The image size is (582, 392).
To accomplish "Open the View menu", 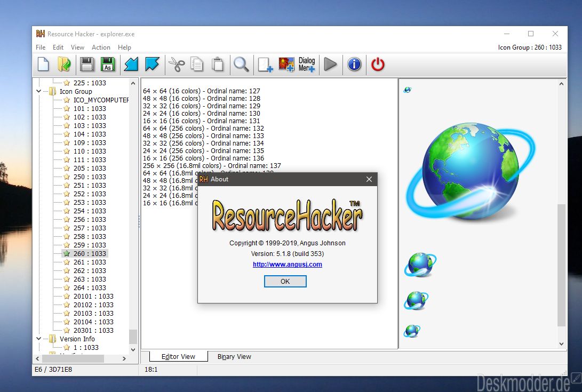I will [77, 47].
